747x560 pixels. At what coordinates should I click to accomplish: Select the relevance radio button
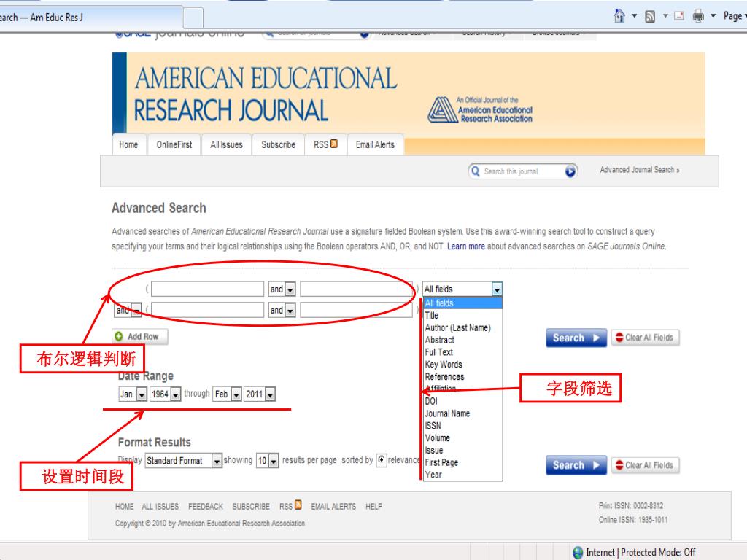click(x=381, y=459)
